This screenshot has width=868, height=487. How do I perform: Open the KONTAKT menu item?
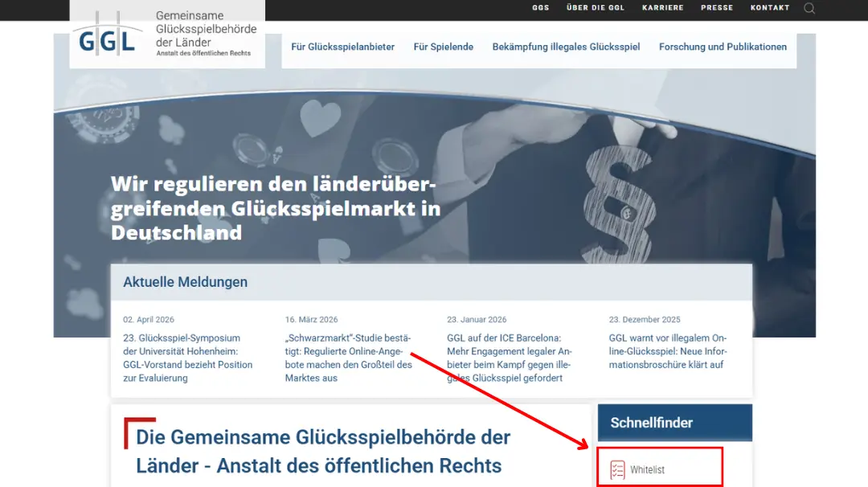coord(769,8)
